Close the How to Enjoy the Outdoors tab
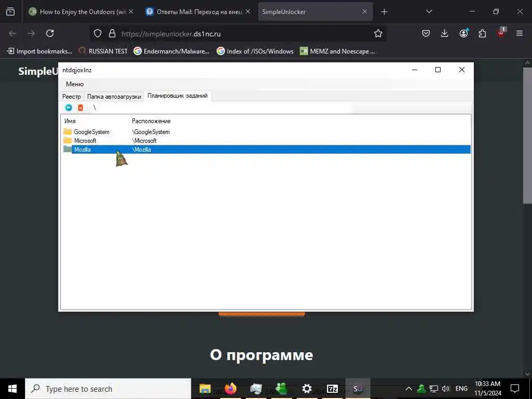 point(131,11)
